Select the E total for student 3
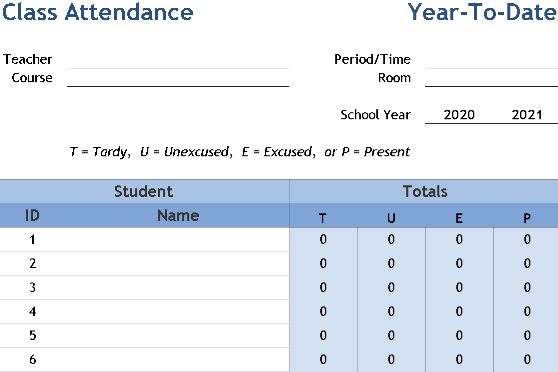The width and height of the screenshot is (558, 372). pos(459,287)
